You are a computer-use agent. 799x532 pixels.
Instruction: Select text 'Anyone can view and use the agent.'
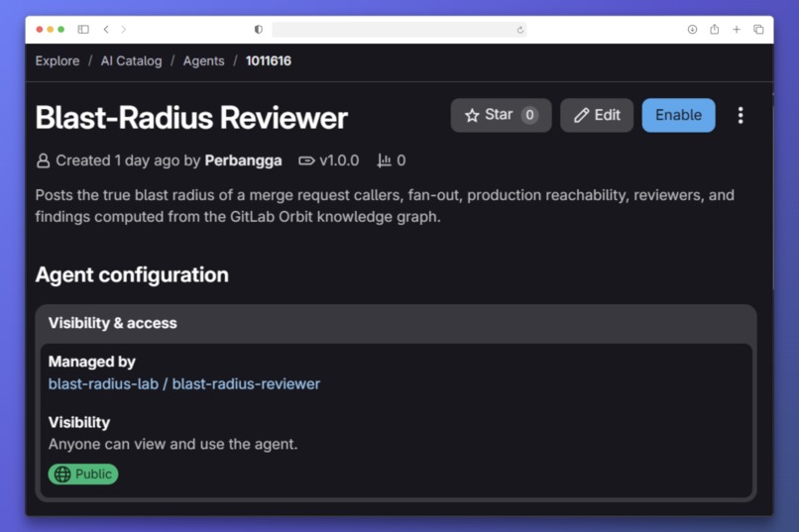pyautogui.click(x=172, y=444)
